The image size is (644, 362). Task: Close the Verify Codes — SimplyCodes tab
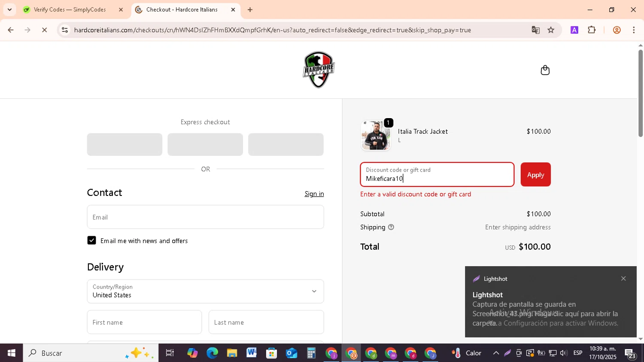coord(121,9)
